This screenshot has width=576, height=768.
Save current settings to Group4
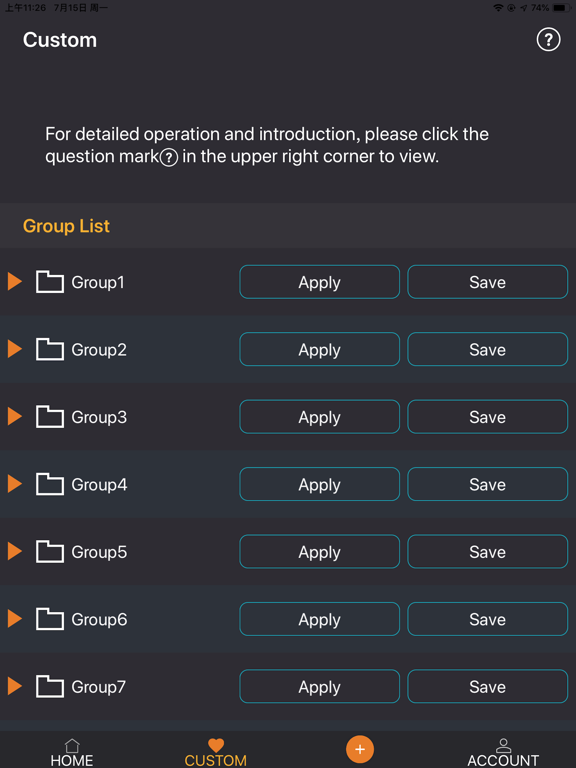487,484
